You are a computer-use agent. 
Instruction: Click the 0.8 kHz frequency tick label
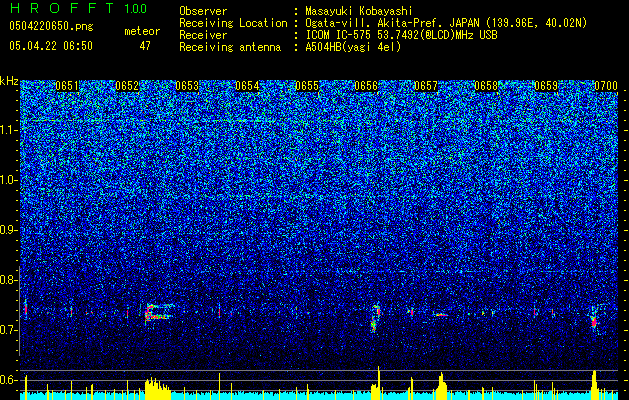(7, 280)
